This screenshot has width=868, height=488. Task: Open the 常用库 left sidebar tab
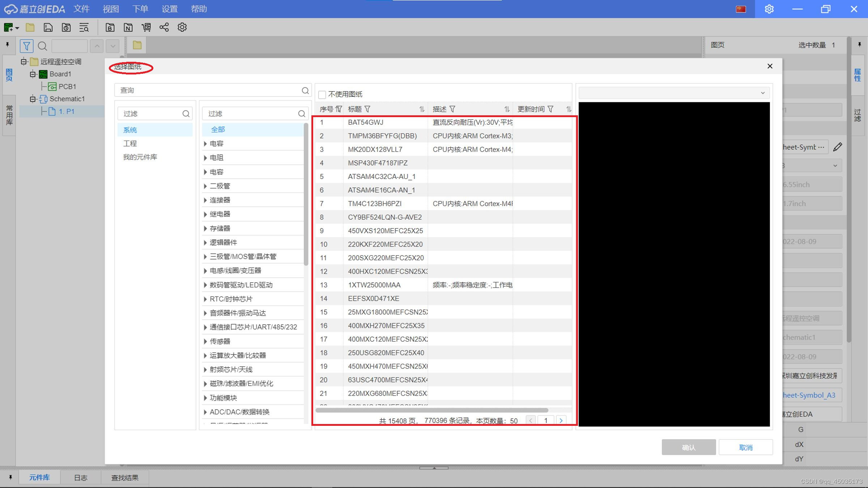[x=9, y=115]
